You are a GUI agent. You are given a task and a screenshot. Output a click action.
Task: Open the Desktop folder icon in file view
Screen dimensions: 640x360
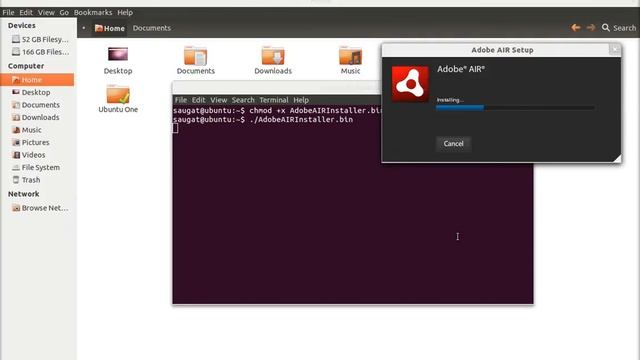click(118, 54)
